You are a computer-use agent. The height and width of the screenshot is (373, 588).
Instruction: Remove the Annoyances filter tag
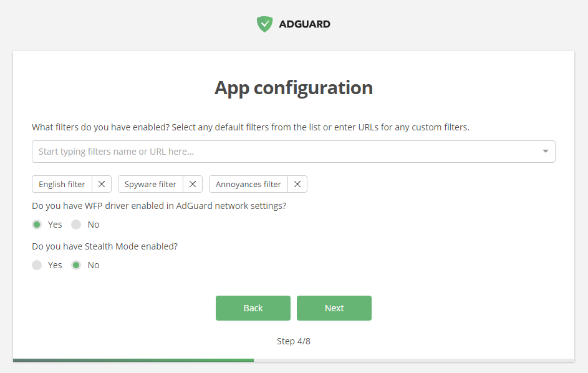[297, 184]
